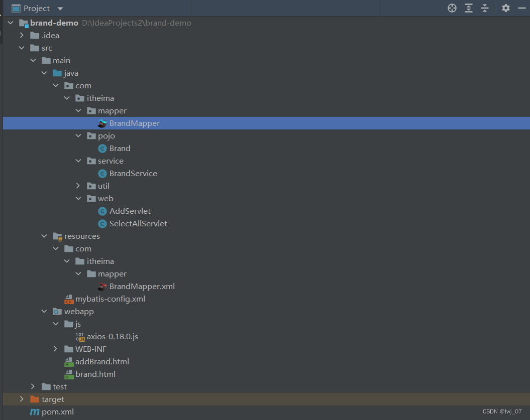Click the brand-demo module folder icon
The image size is (530, 420).
[24, 23]
